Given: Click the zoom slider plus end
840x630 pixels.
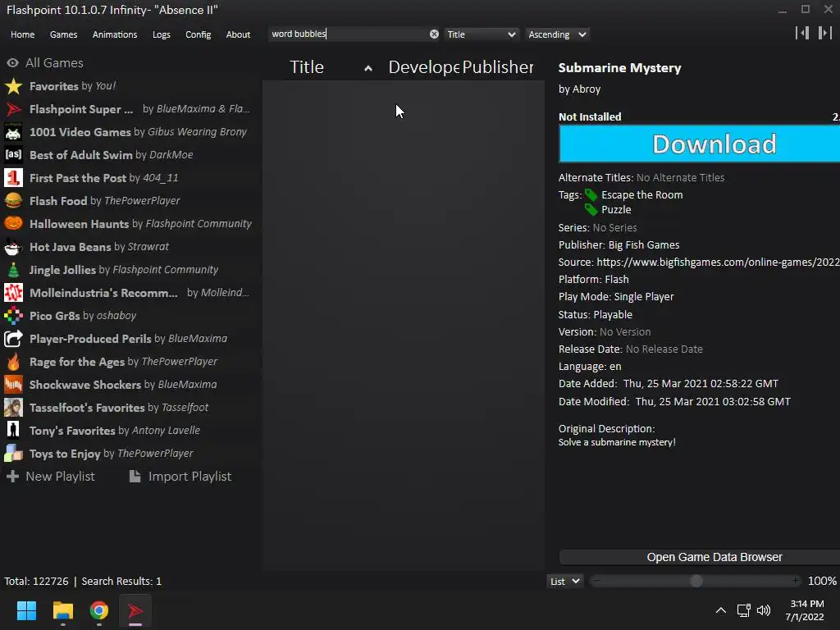Looking at the screenshot, I should coord(796,582).
